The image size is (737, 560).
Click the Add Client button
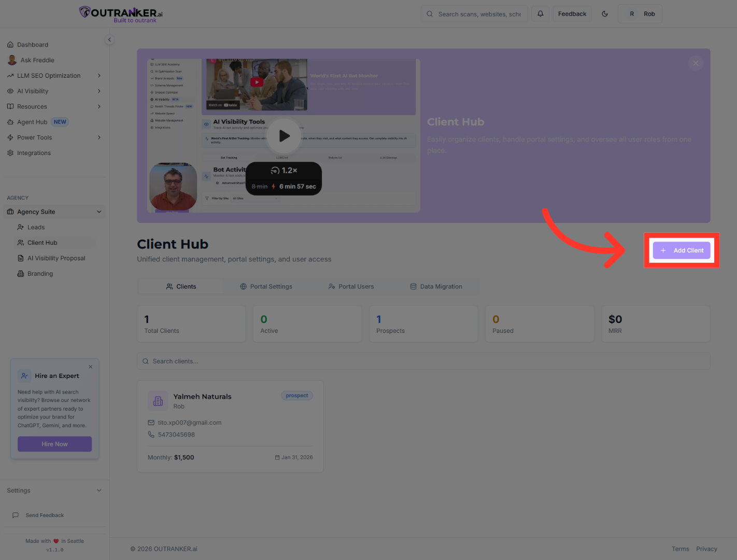[x=682, y=250]
